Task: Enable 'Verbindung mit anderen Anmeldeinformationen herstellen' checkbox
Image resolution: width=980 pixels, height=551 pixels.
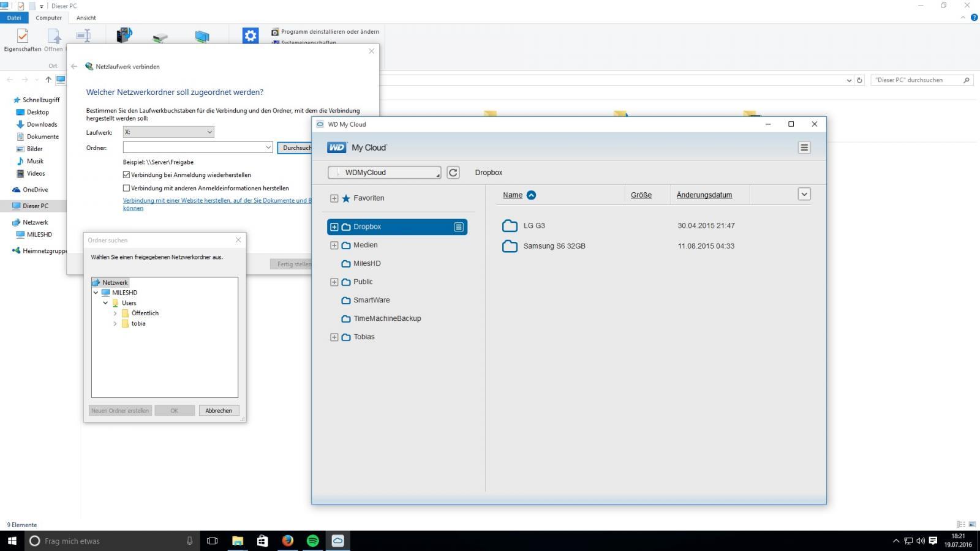Action: [x=127, y=189]
